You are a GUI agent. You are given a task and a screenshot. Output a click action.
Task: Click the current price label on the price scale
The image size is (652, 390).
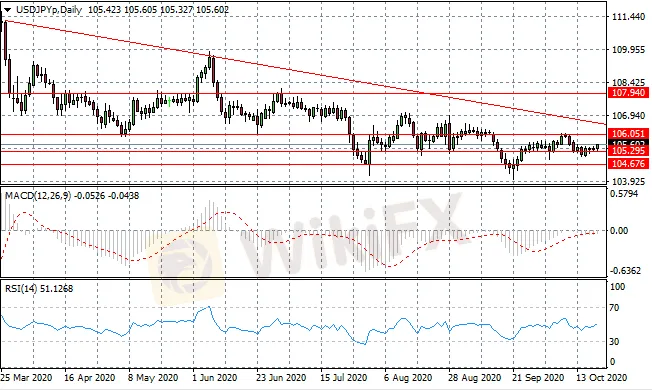[628, 143]
